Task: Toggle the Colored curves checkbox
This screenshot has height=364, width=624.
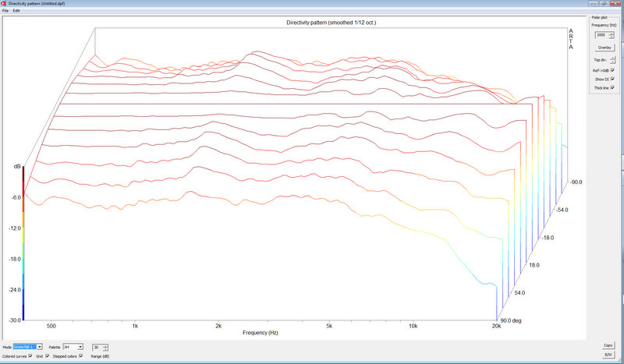Action: [30, 355]
